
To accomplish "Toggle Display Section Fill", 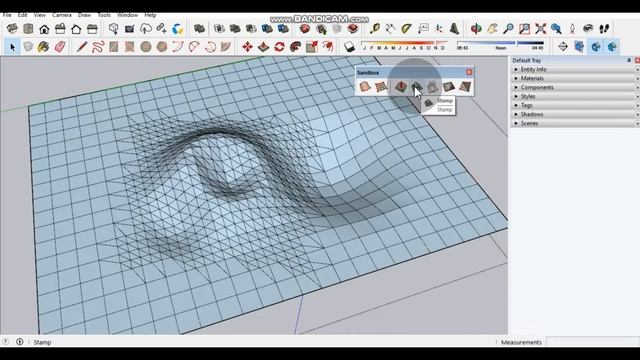I will [x=612, y=47].
